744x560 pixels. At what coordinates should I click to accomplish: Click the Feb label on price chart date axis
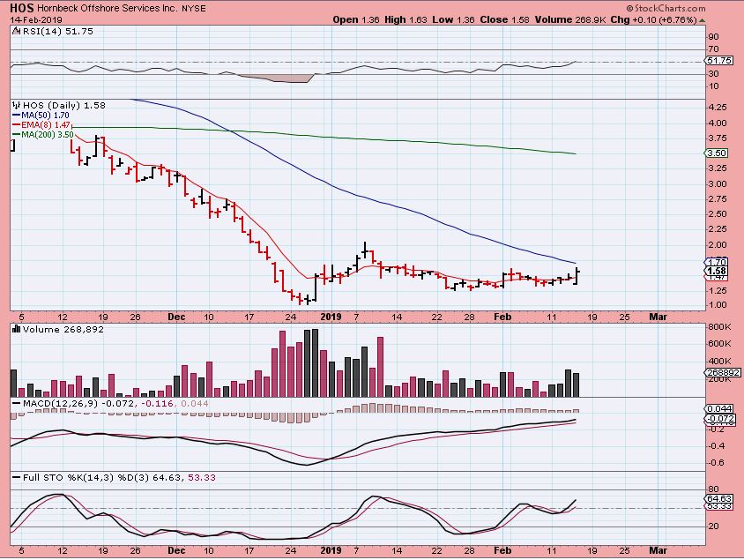[502, 317]
